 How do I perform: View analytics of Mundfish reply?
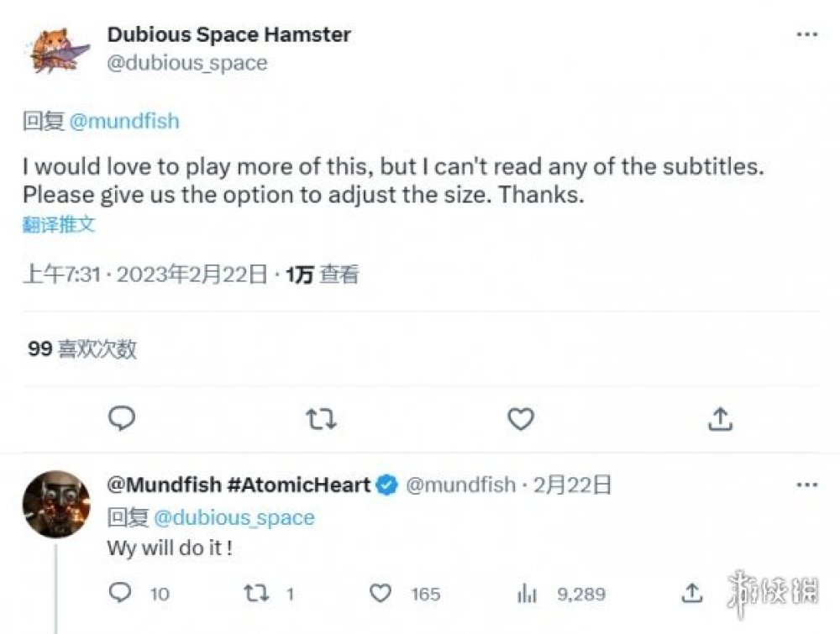tap(528, 594)
